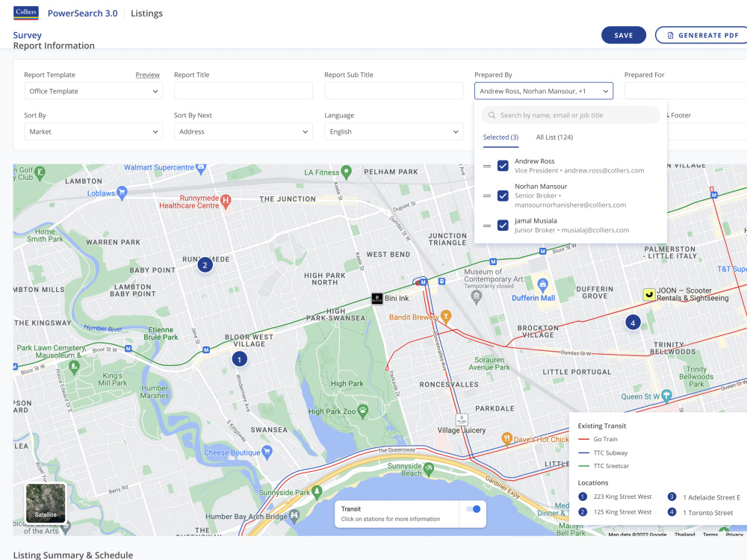Click JOON Scooter Rentals yellow icon
Image resolution: width=747 pixels, height=560 pixels.
649,294
